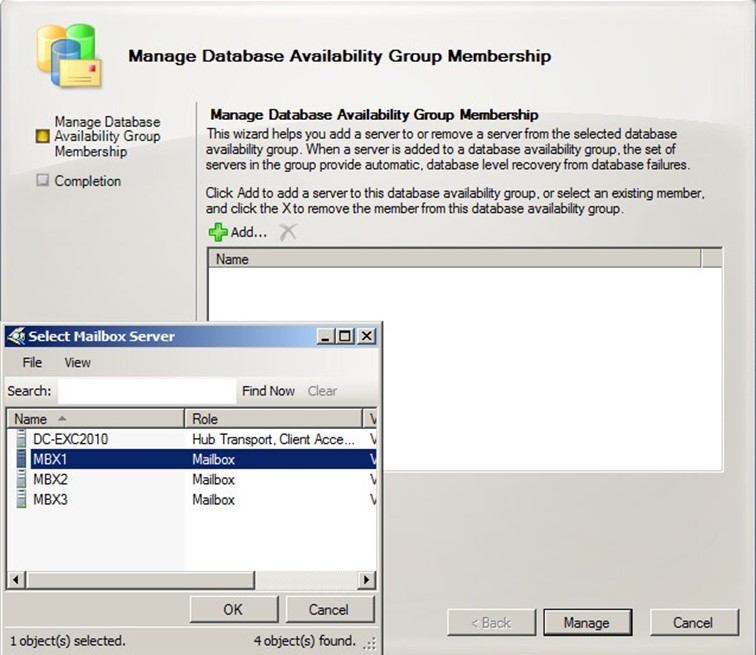Click the DC-EXC2010 server icon
Screen dimensions: 756x655
(x=21, y=439)
